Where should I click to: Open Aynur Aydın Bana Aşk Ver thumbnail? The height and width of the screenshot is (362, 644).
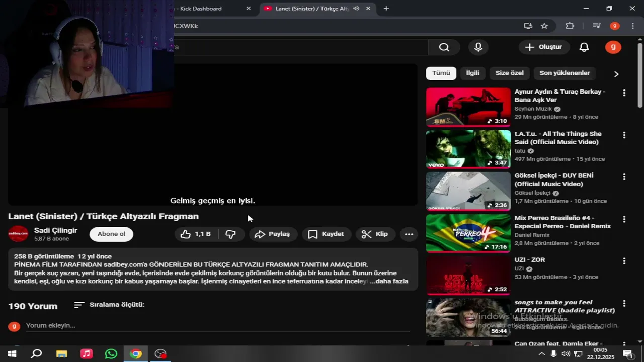468,107
